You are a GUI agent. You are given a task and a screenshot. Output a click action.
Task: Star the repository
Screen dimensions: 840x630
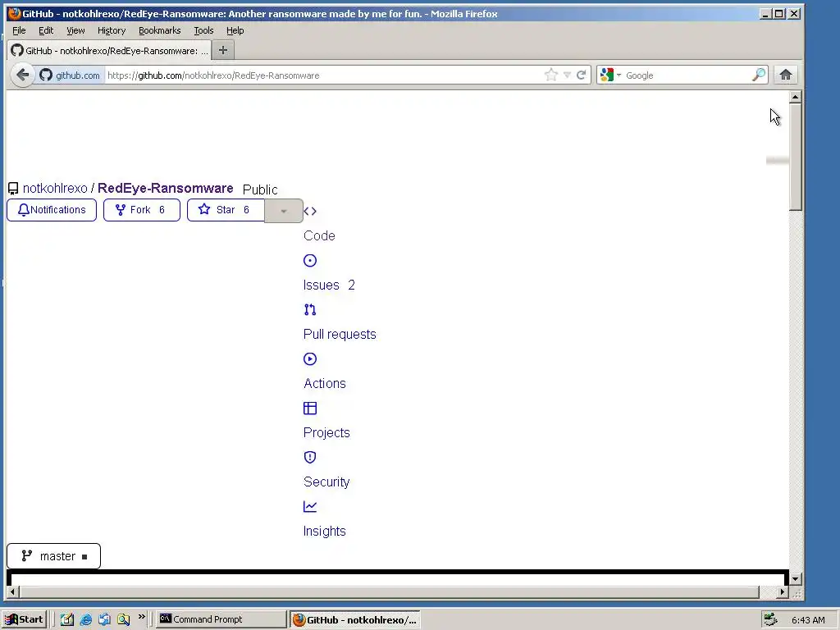(x=226, y=210)
